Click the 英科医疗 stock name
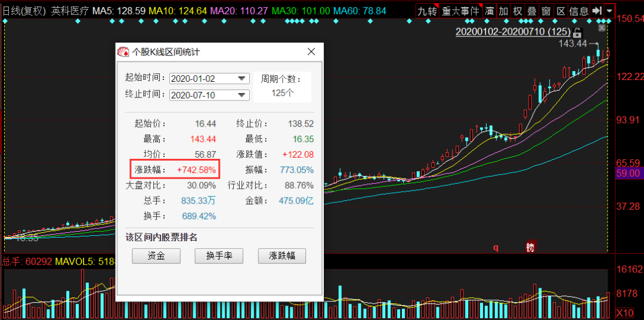644x320 pixels. click(x=69, y=11)
